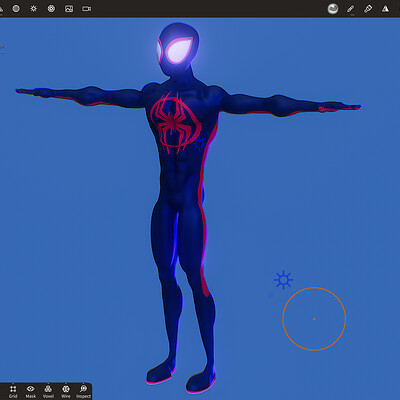Activate the Inspect tool
Screen dimensions: 400x400
(83, 392)
